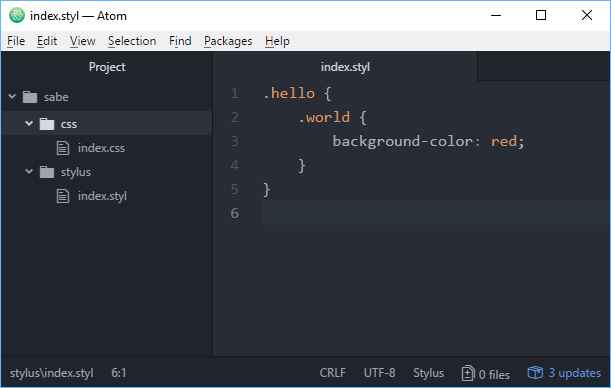Open the Help menu
611x388 pixels.
point(277,41)
